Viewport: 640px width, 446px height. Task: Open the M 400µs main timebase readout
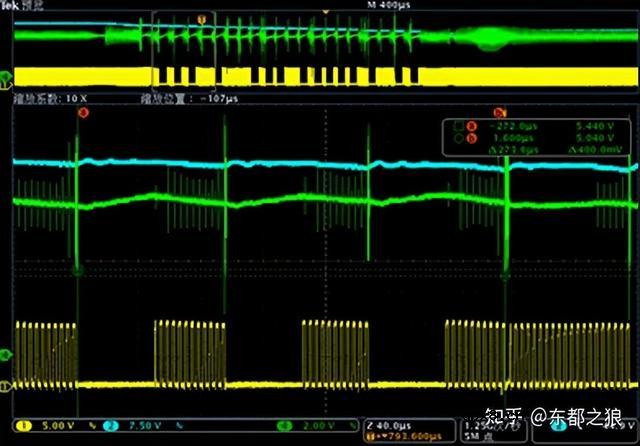click(362, 6)
